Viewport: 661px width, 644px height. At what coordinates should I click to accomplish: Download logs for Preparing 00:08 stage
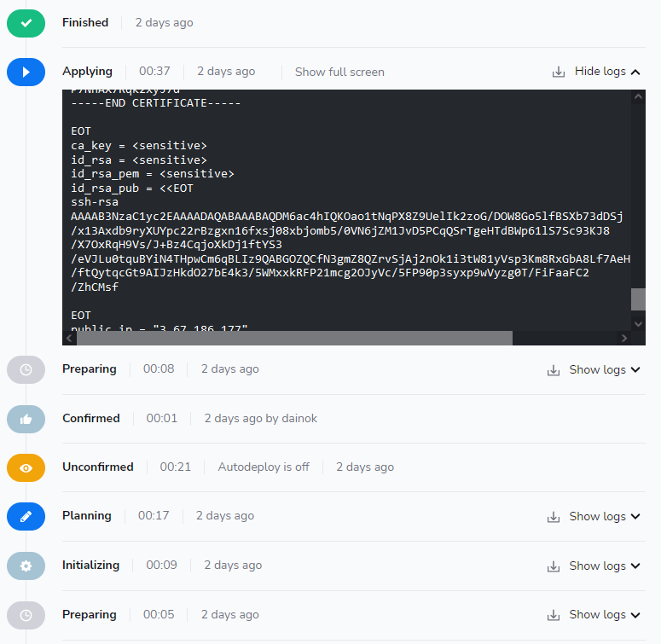[554, 370]
